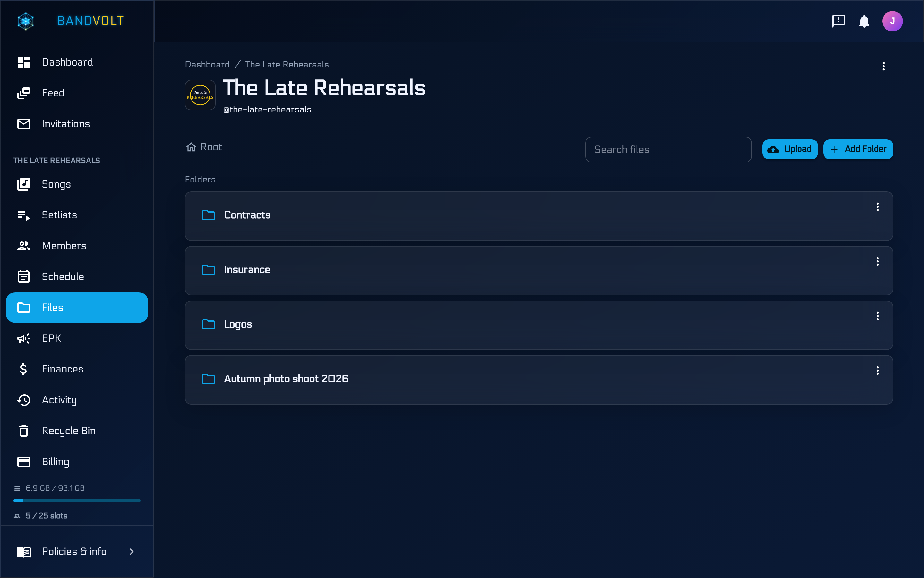924x578 pixels.
Task: Click The Late Rehearsals breadcrumb
Action: (x=287, y=64)
